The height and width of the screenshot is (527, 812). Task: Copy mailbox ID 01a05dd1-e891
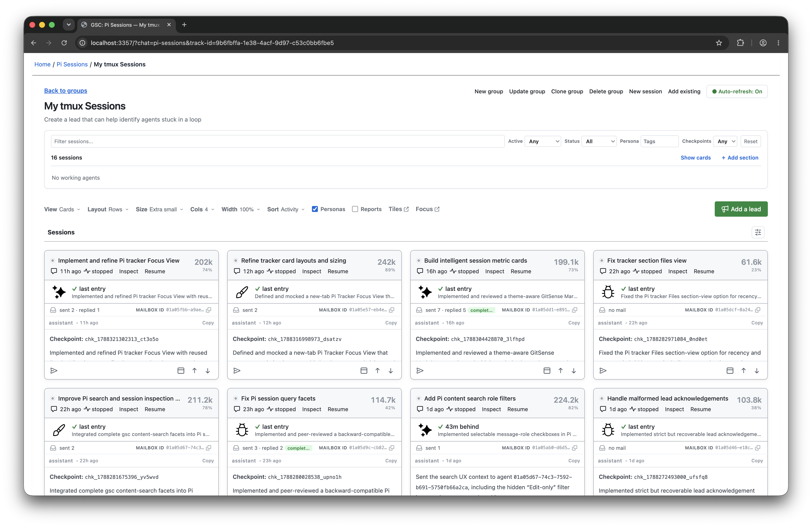click(x=575, y=310)
